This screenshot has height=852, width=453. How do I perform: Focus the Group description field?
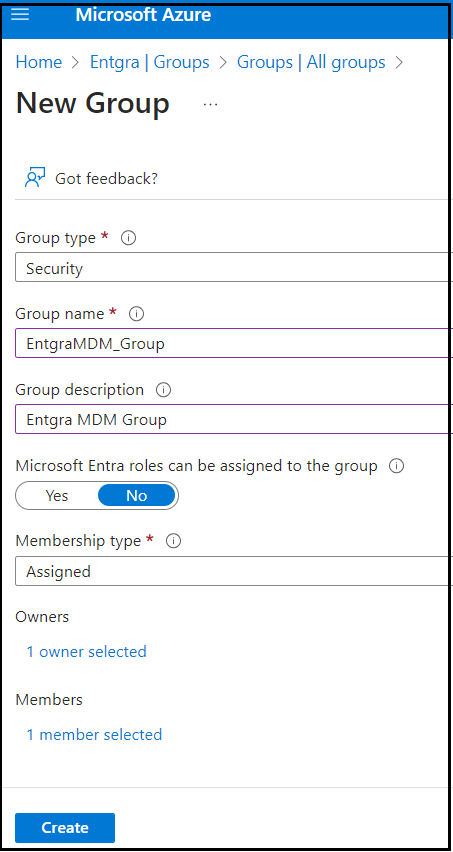234,419
